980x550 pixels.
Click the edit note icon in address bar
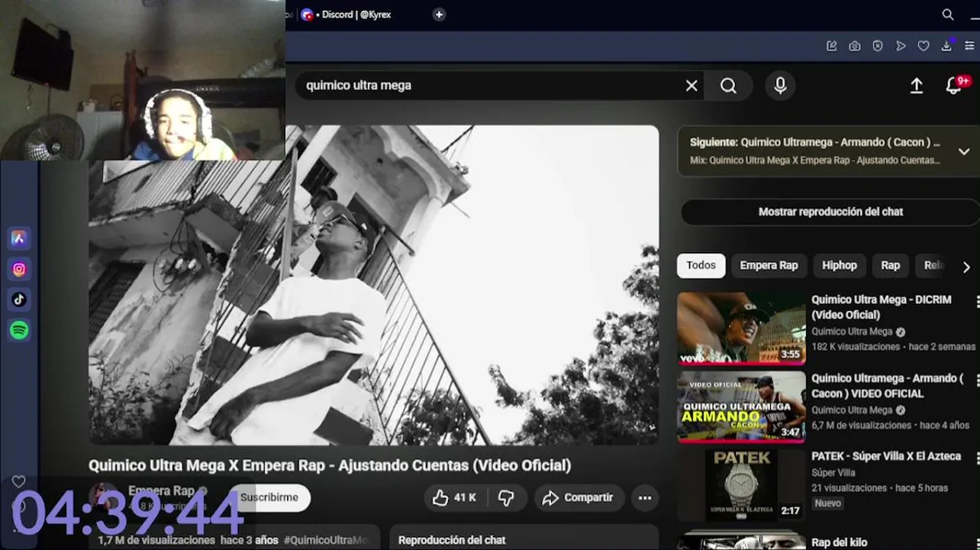click(832, 46)
